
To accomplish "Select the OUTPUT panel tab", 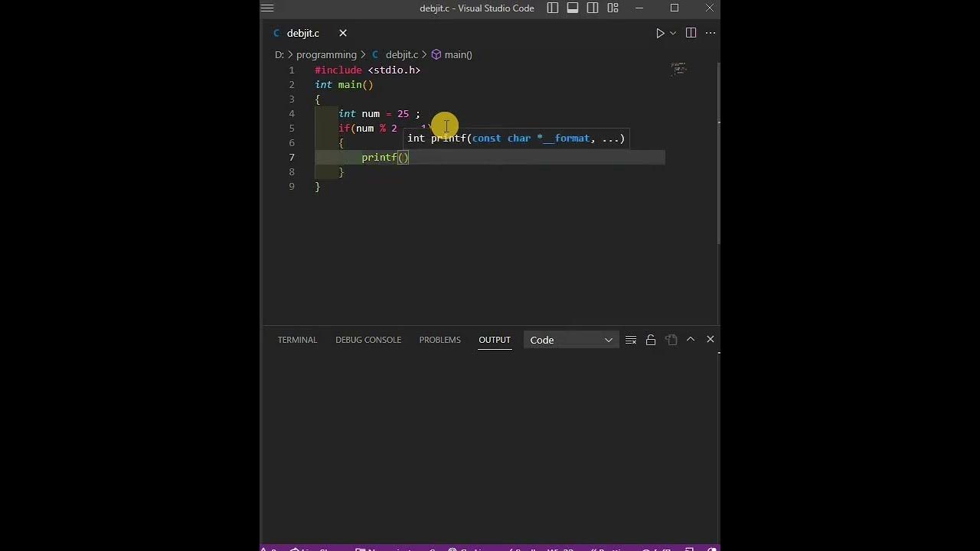I will [495, 340].
